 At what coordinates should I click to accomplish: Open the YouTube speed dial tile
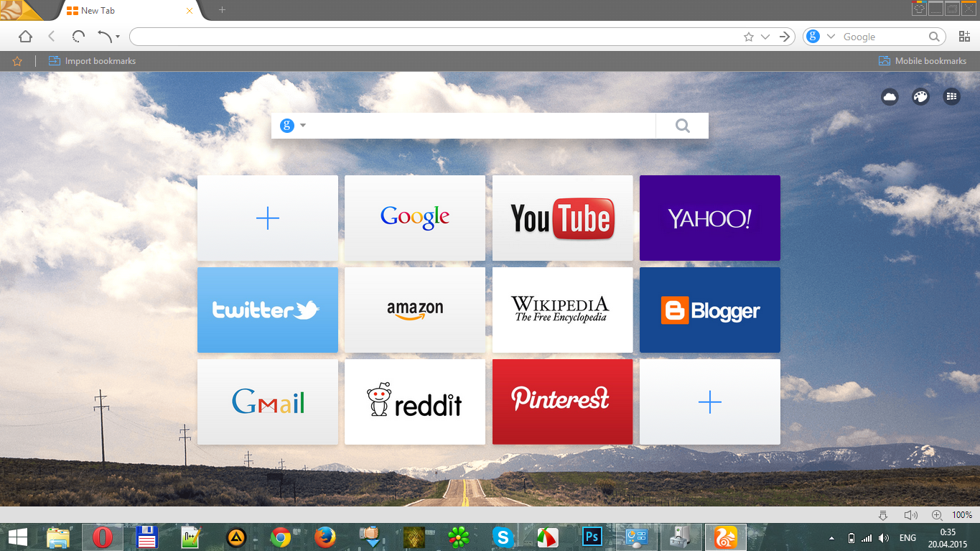coord(562,218)
